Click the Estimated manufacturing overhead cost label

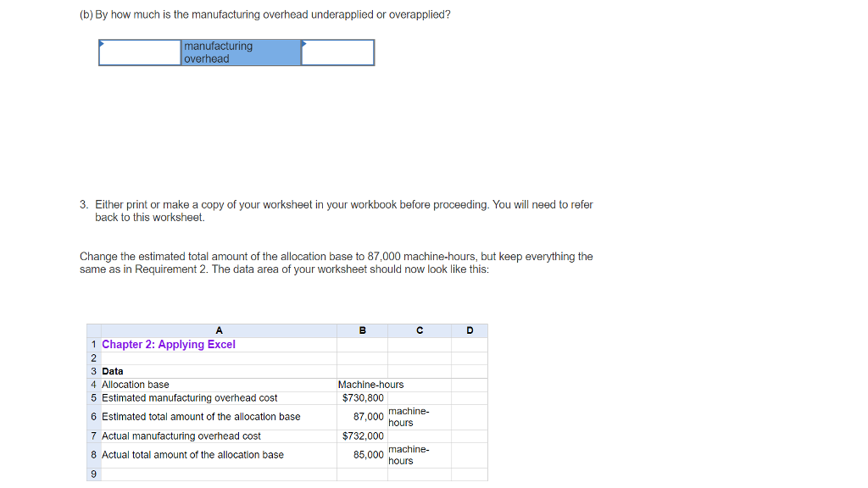pyautogui.click(x=178, y=398)
